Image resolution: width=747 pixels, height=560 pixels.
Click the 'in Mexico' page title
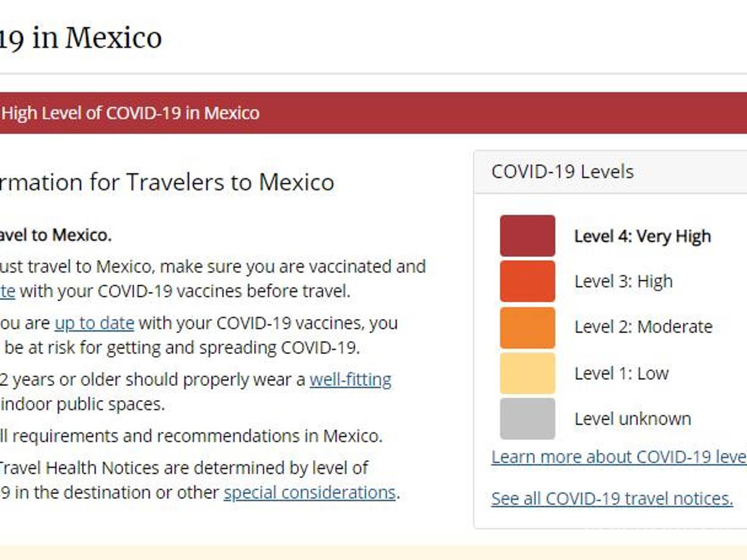click(x=81, y=37)
